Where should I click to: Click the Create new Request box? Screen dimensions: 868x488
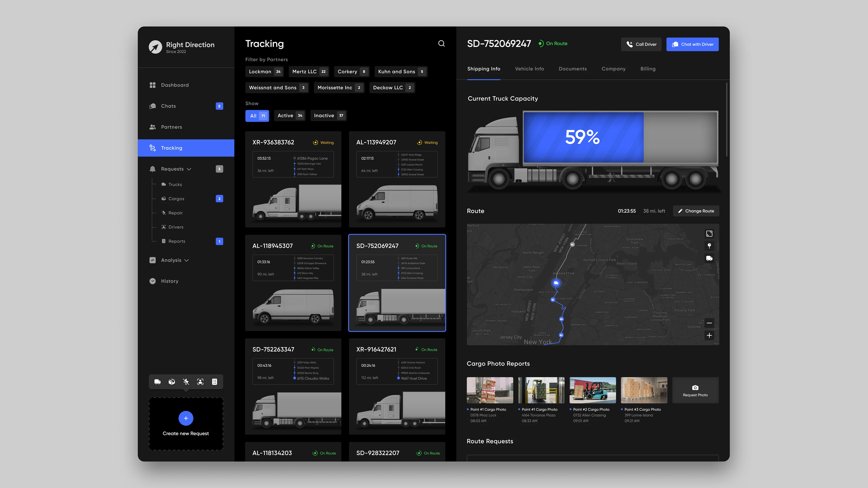[x=186, y=424]
